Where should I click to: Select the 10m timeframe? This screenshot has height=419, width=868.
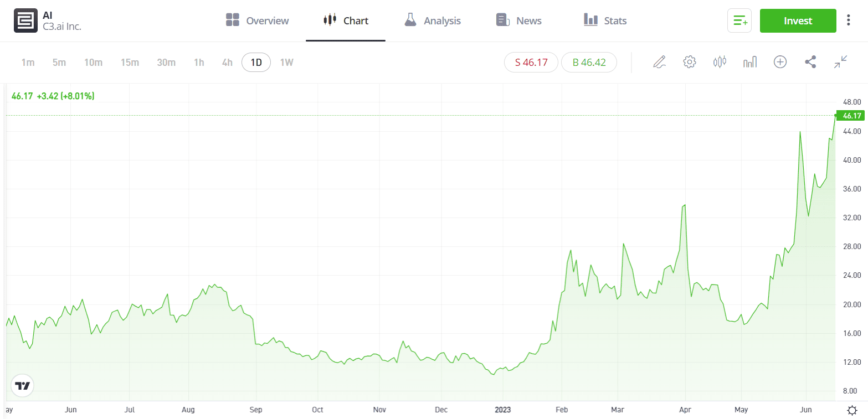tap(93, 62)
